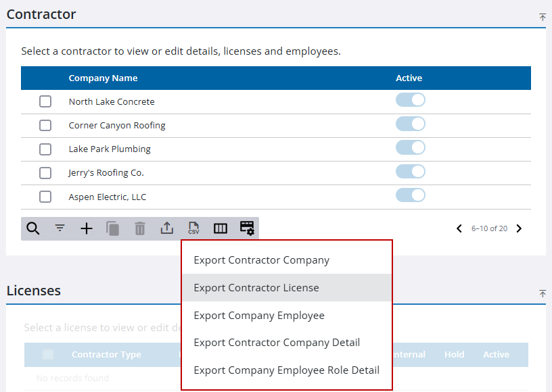Image resolution: width=552 pixels, height=392 pixels.
Task: Add a new contractor with plus icon
Action: click(87, 228)
